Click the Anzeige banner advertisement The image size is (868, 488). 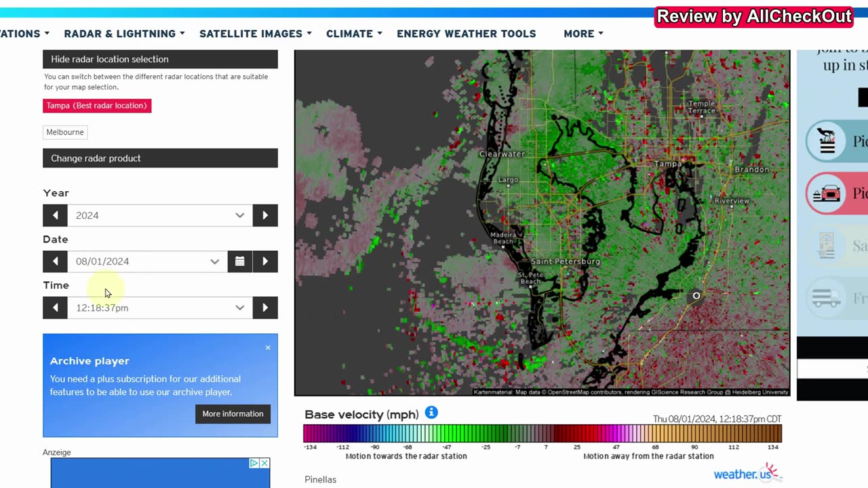pos(160,473)
